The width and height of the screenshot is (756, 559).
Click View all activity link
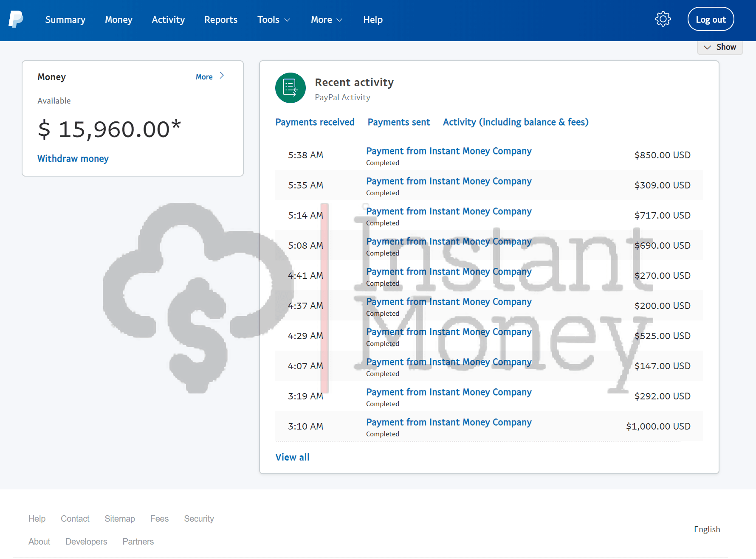tap(292, 457)
